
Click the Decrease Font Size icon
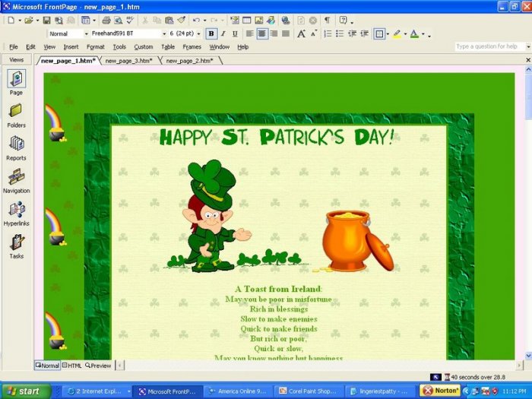(x=314, y=33)
